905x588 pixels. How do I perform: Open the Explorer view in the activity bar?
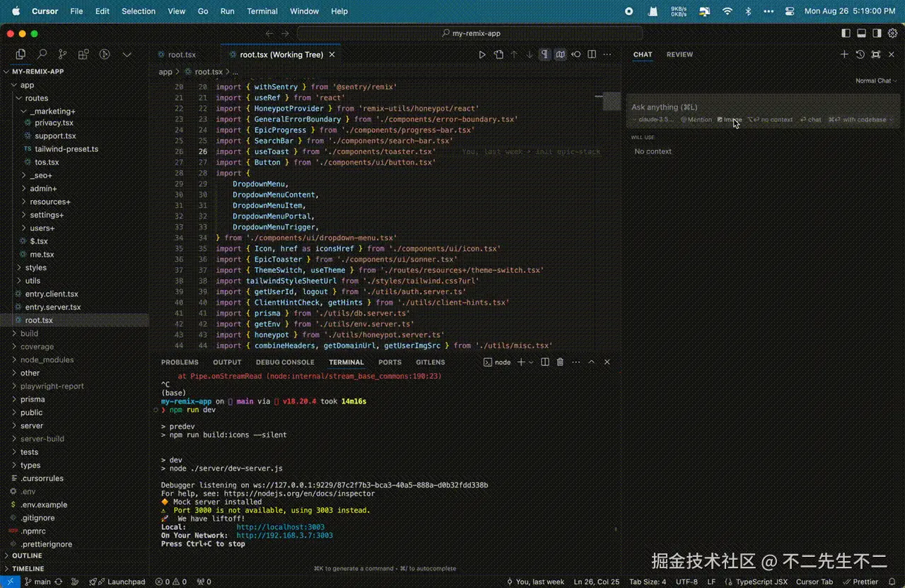(x=21, y=54)
